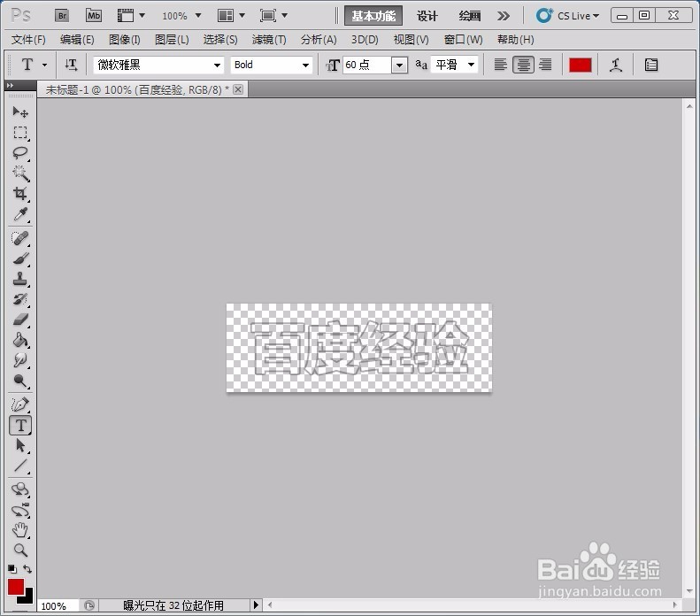Screen dimensions: 700x616
Task: Select the Magic Wand tool
Action: pyautogui.click(x=20, y=173)
